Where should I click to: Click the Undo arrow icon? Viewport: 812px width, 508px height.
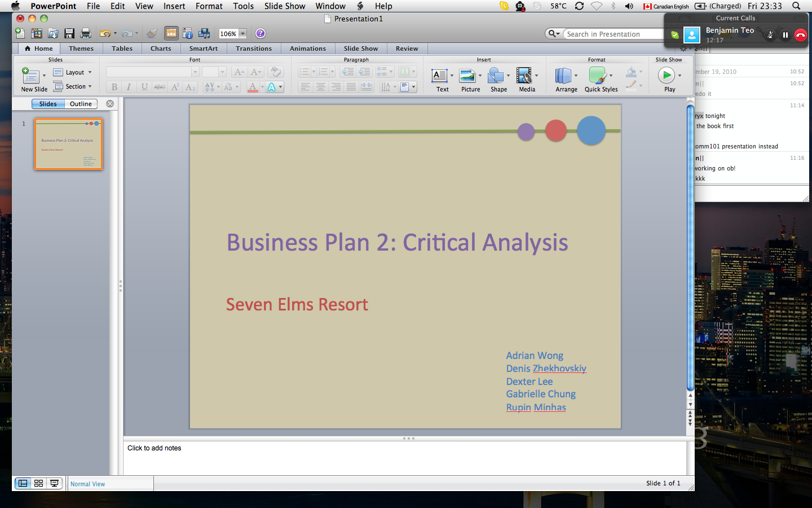[x=104, y=34]
